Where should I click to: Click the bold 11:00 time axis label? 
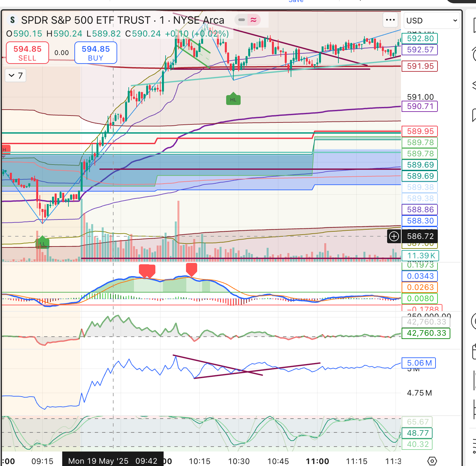317,461
